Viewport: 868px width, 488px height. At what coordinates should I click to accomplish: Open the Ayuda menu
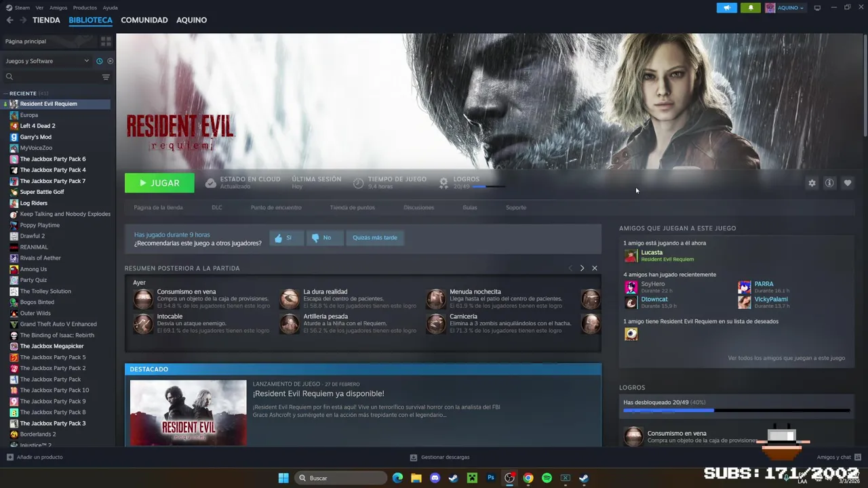(110, 7)
